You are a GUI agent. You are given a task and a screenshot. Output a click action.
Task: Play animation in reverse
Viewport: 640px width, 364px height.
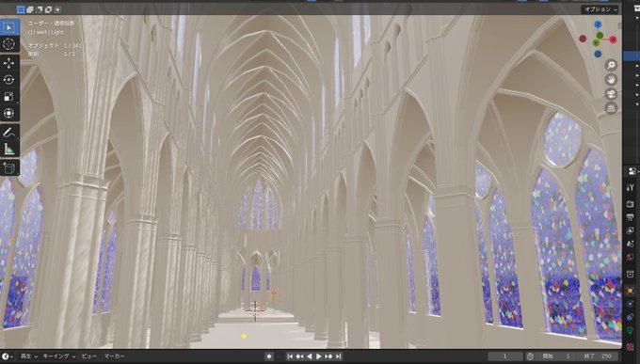coord(310,356)
